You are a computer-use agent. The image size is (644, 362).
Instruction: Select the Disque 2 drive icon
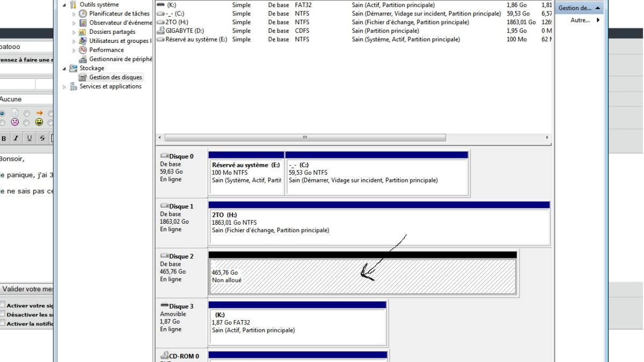tap(164, 256)
